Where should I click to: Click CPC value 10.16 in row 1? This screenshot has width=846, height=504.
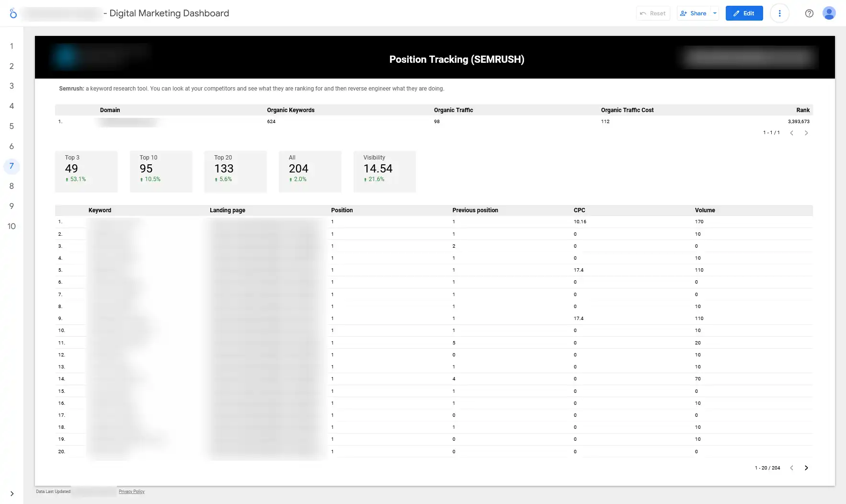(580, 222)
